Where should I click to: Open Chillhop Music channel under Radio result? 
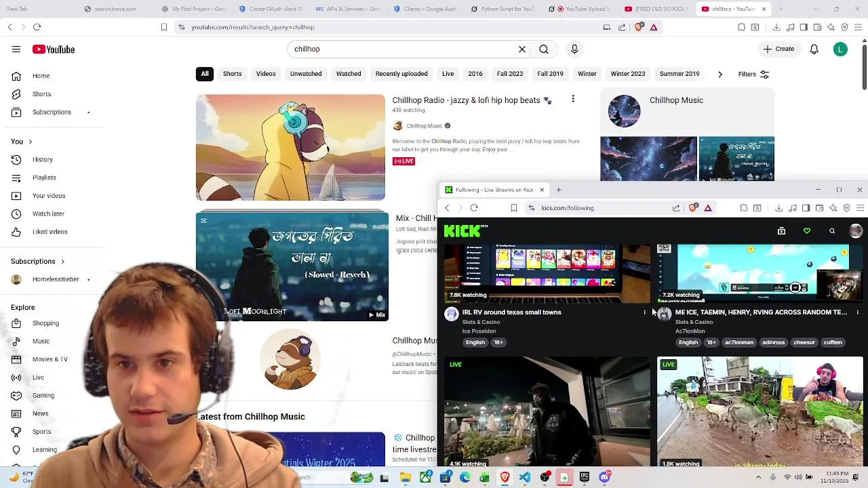point(425,126)
